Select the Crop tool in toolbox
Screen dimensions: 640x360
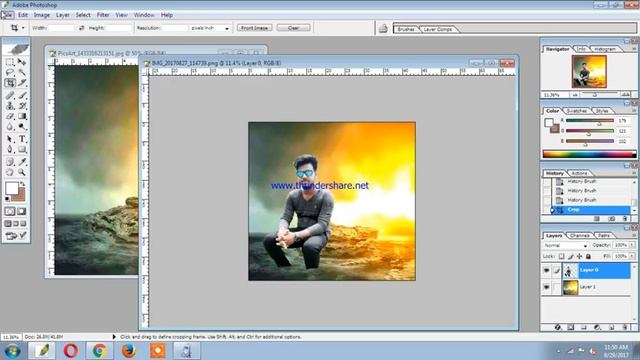tap(10, 83)
